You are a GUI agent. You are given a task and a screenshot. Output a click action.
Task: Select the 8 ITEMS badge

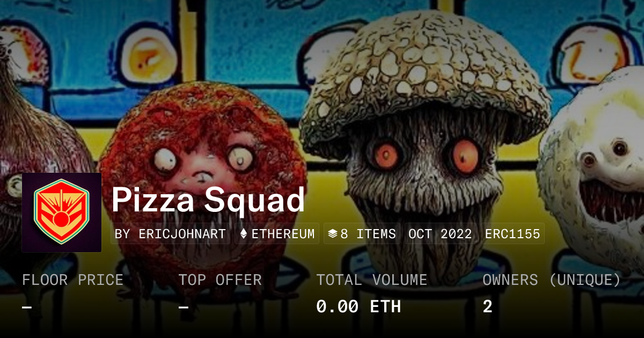(362, 234)
